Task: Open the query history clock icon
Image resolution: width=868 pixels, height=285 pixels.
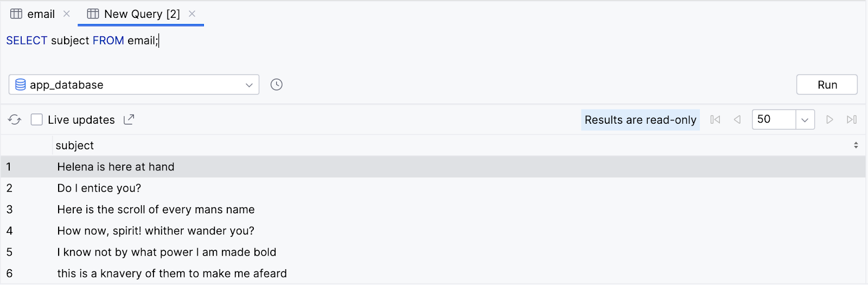Action: (277, 85)
